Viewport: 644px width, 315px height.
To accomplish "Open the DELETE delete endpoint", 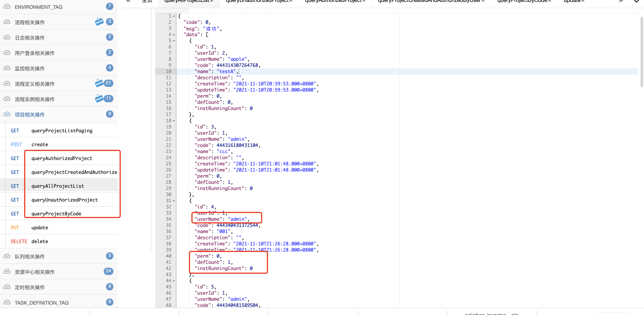I will click(x=40, y=241).
